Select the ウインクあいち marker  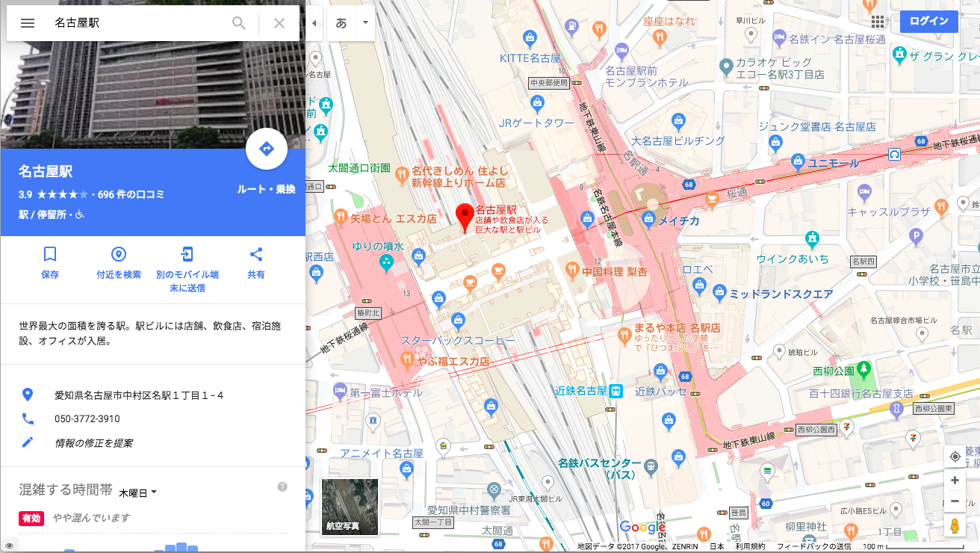coord(811,240)
